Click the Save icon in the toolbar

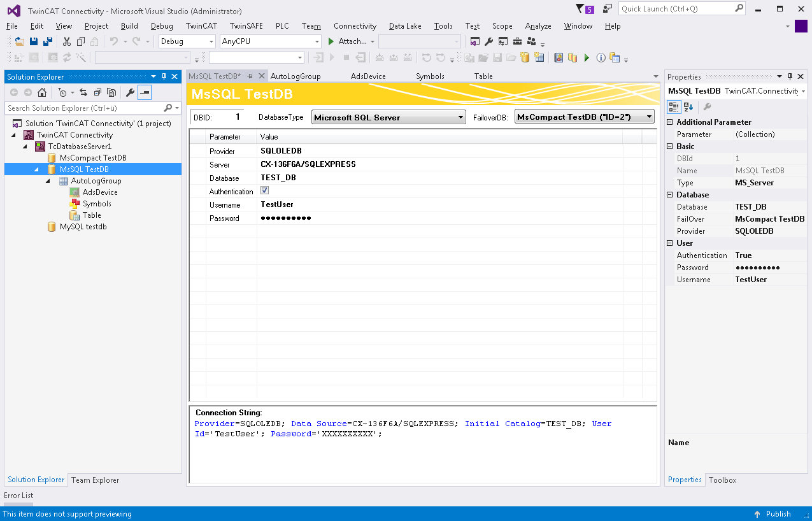click(x=34, y=41)
